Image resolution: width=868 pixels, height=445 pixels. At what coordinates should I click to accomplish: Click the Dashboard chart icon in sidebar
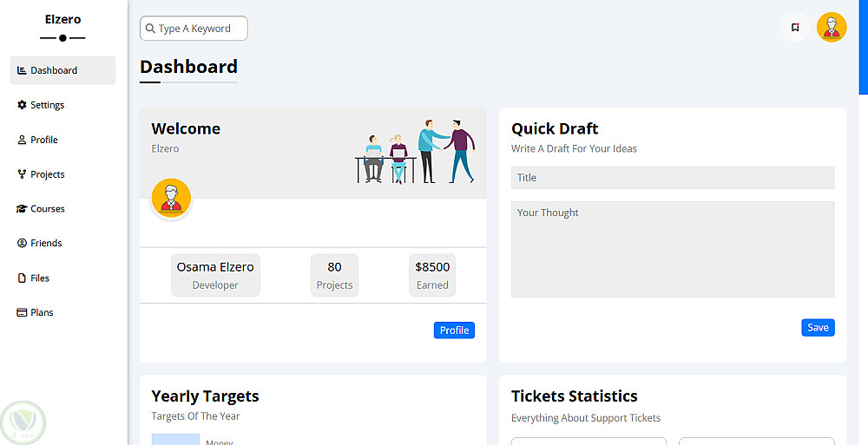click(x=22, y=70)
